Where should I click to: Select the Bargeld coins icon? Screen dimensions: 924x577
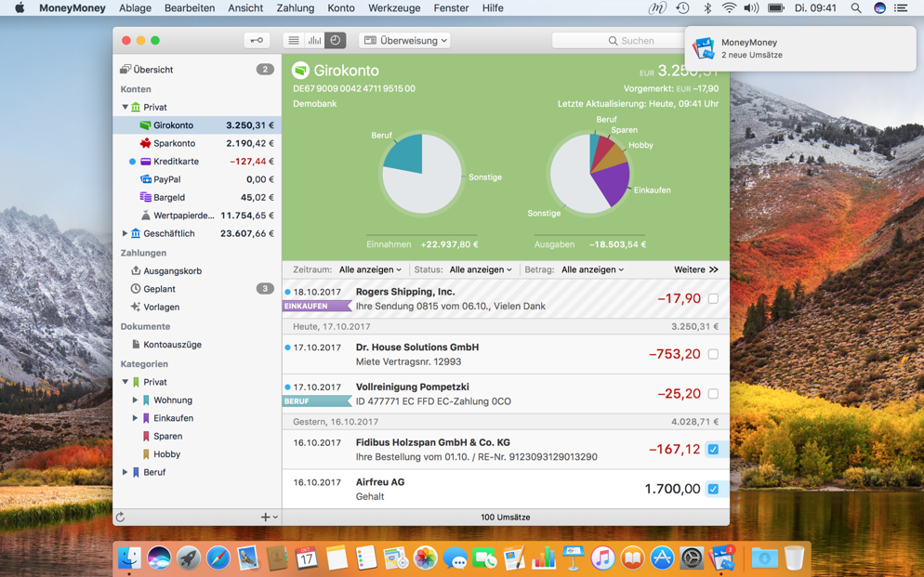(146, 197)
